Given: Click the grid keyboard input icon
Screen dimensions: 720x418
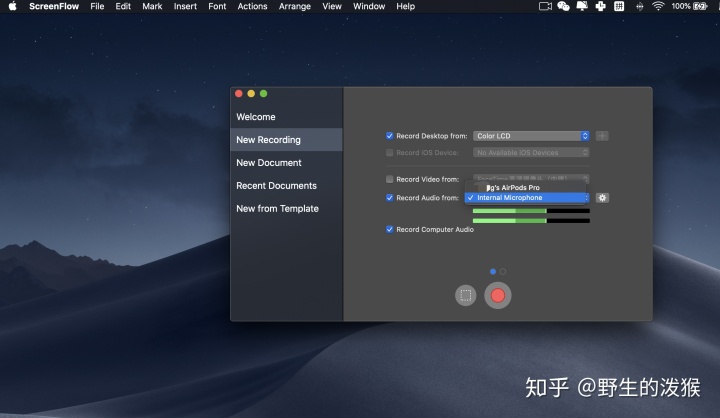Looking at the screenshot, I should tap(619, 6).
